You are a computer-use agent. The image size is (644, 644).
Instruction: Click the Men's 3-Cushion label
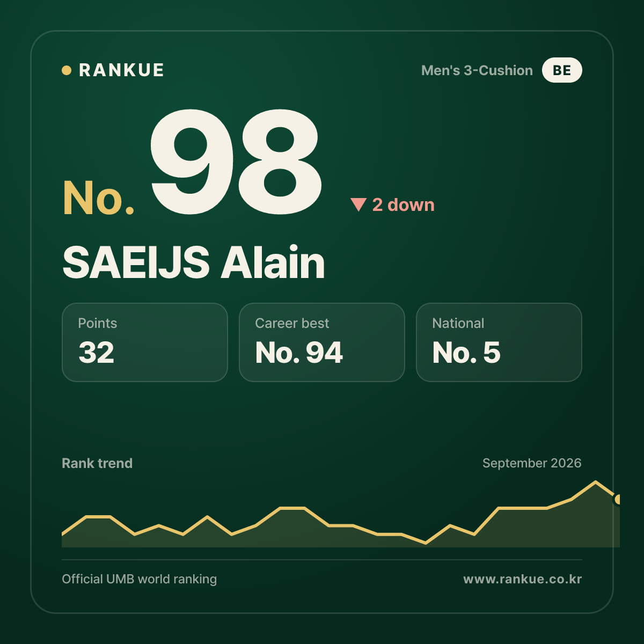[x=477, y=70]
